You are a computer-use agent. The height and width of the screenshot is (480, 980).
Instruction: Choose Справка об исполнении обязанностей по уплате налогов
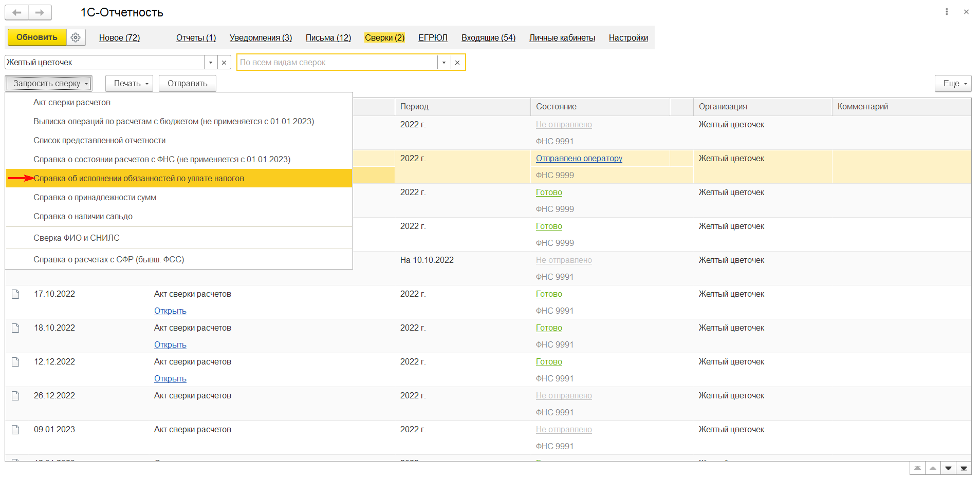click(x=179, y=179)
